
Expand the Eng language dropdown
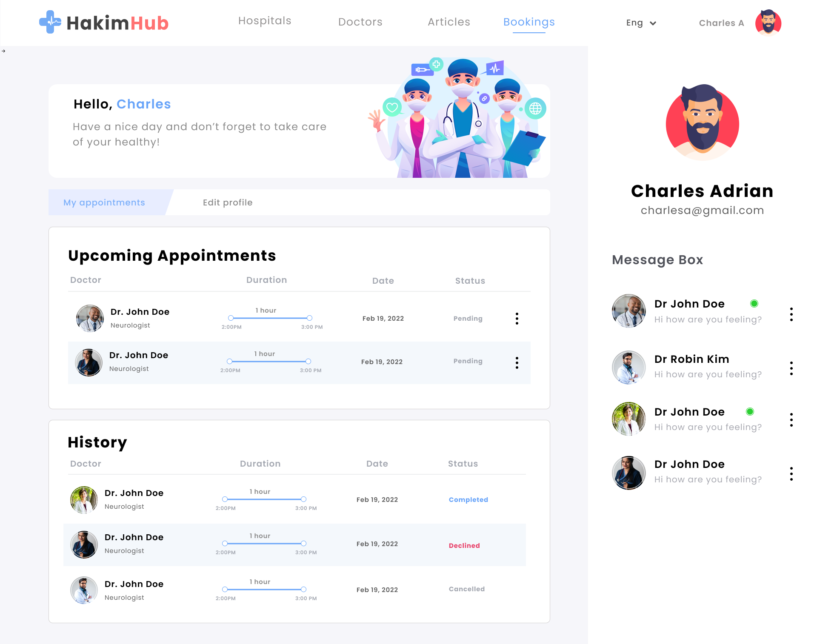(x=641, y=23)
